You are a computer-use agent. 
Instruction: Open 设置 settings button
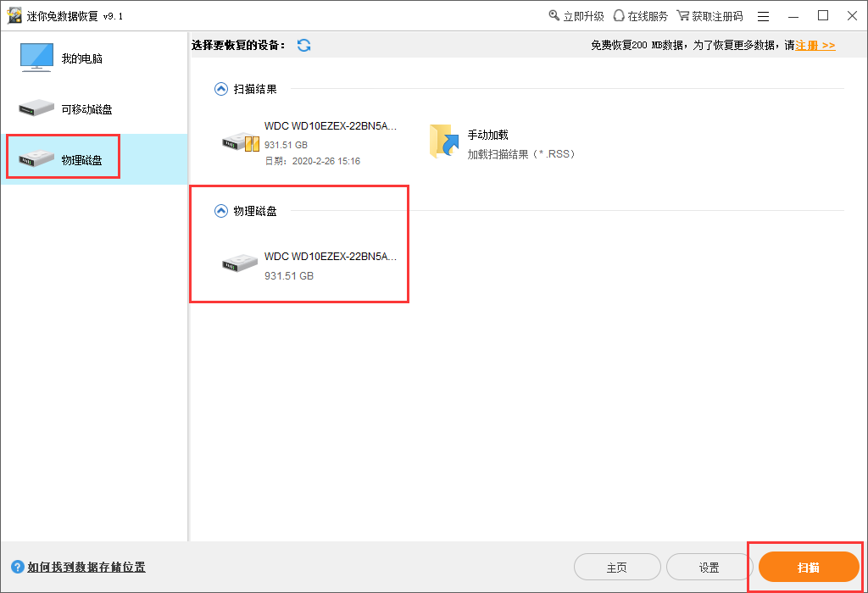(709, 567)
